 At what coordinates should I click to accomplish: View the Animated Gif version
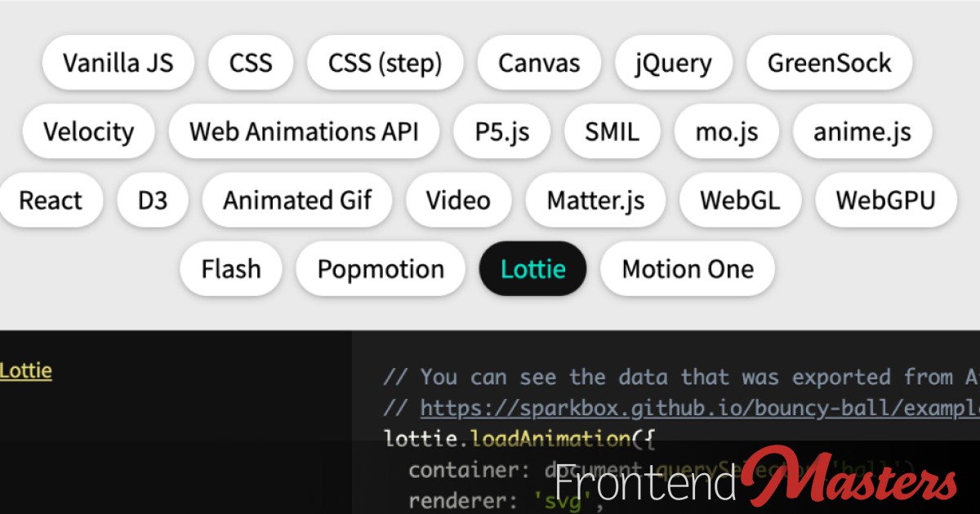pyautogui.click(x=297, y=200)
